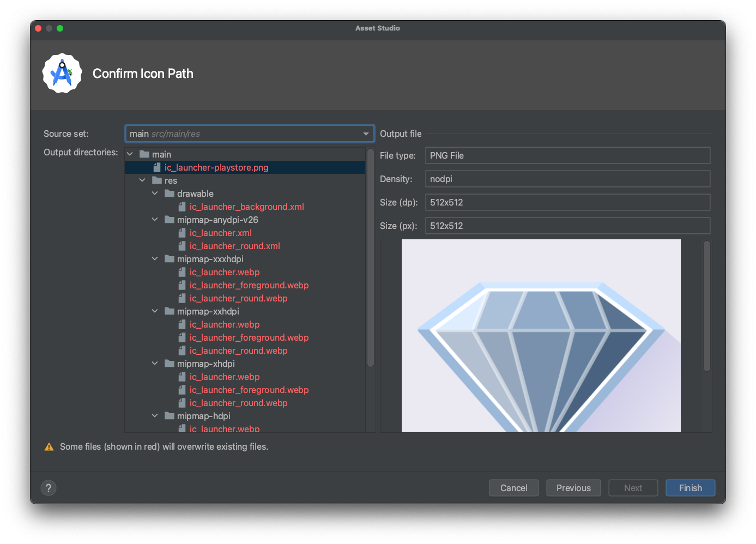Click file icon of ic_launcher.xml
Screen dimensions: 756x544
coord(182,233)
